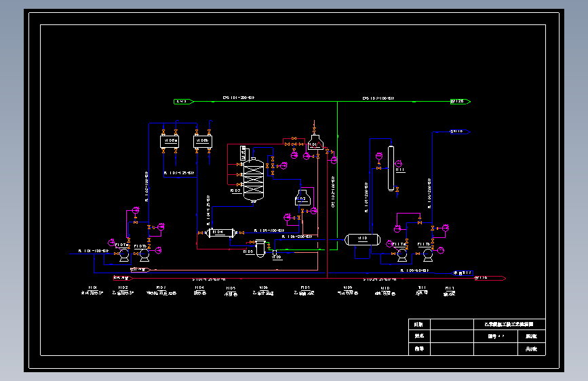588x381 pixels.
Task: Click the green outlet arrow tag at line end
Action: pos(460,102)
